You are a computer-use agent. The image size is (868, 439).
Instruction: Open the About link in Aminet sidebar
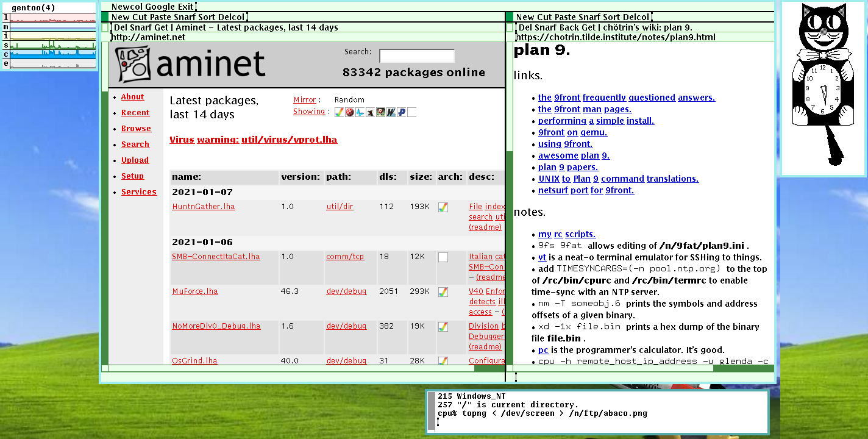132,97
